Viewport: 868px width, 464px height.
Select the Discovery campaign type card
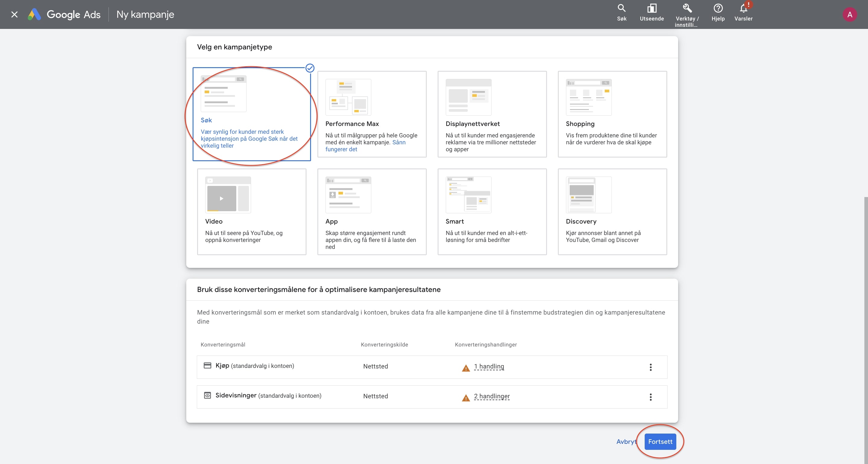point(612,212)
